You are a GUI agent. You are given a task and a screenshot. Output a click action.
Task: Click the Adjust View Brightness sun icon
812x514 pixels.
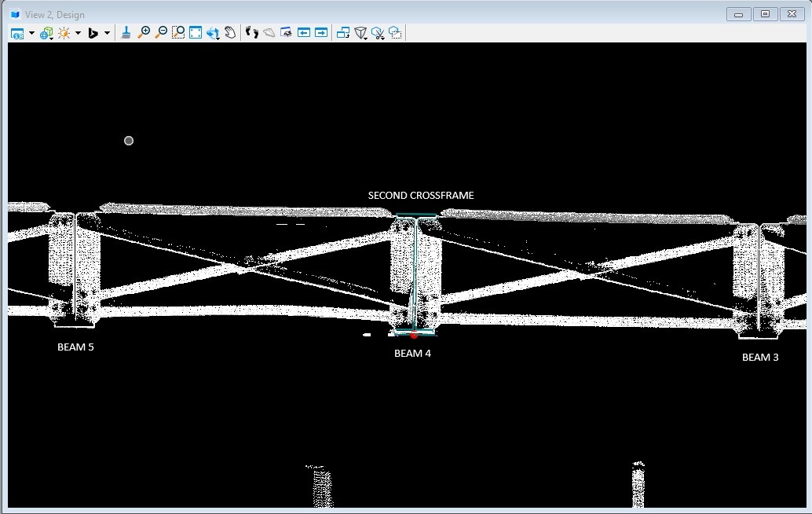64,33
